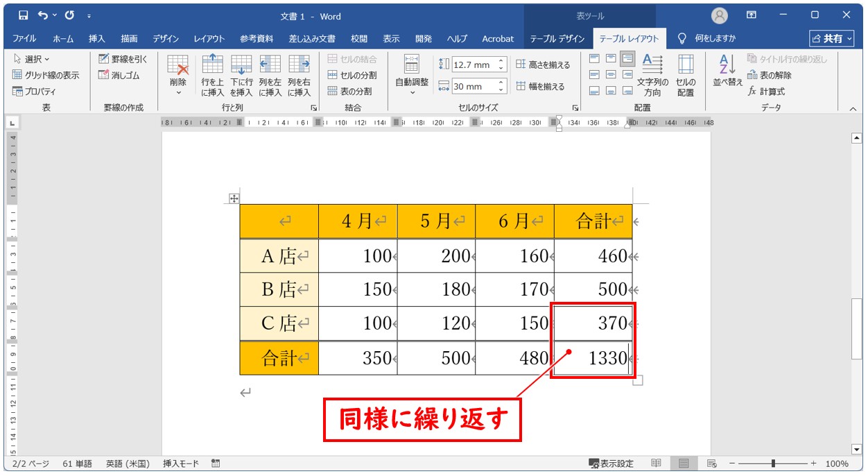Open 表示設定 in status bar
868x476 pixels.
point(611,464)
